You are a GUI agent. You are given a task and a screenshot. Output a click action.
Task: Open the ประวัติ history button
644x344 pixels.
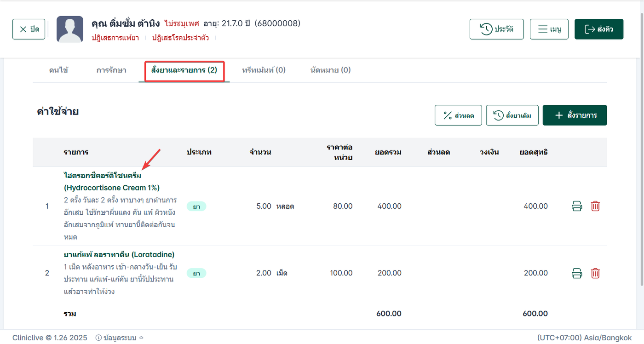pyautogui.click(x=496, y=29)
